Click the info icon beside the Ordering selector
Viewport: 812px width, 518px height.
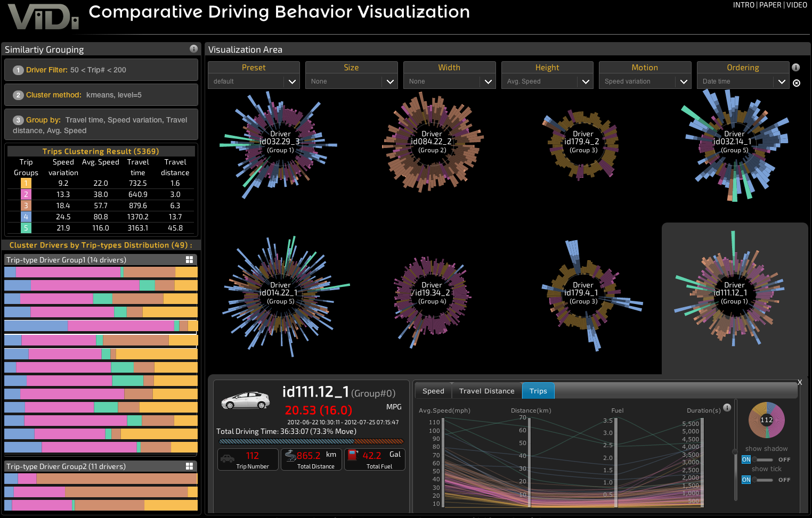pos(795,68)
